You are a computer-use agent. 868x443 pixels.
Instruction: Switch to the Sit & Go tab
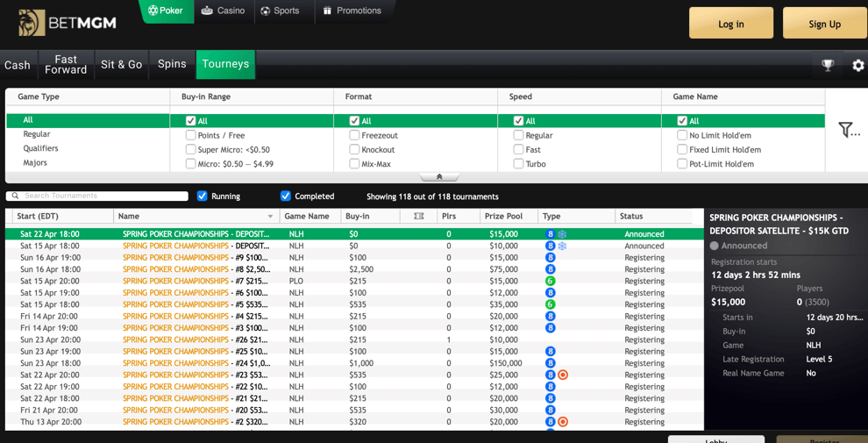pyautogui.click(x=121, y=65)
